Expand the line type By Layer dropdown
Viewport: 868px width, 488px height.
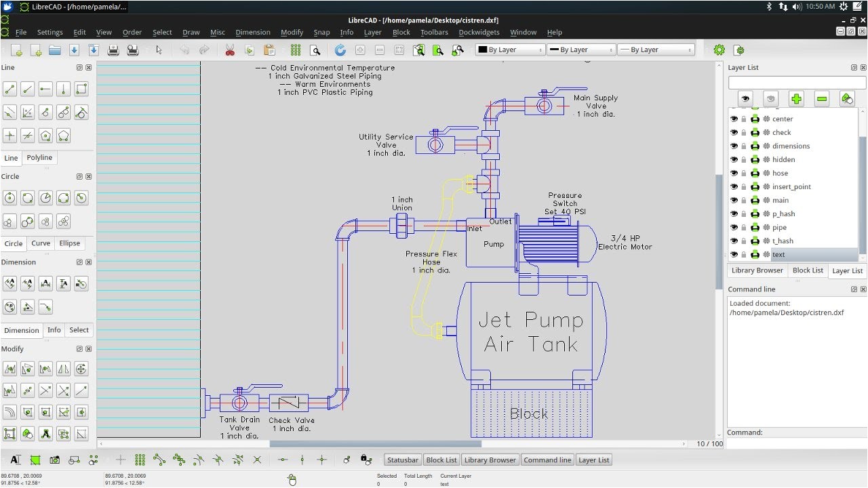(656, 50)
